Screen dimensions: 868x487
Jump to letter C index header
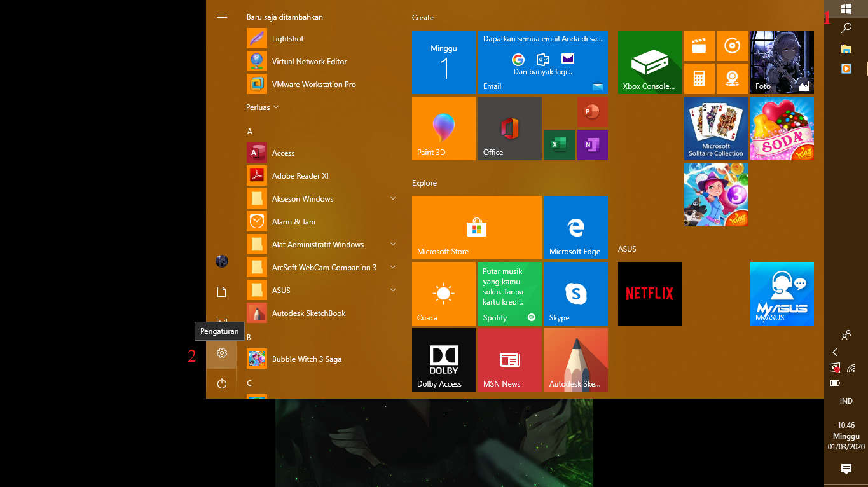[x=250, y=383]
